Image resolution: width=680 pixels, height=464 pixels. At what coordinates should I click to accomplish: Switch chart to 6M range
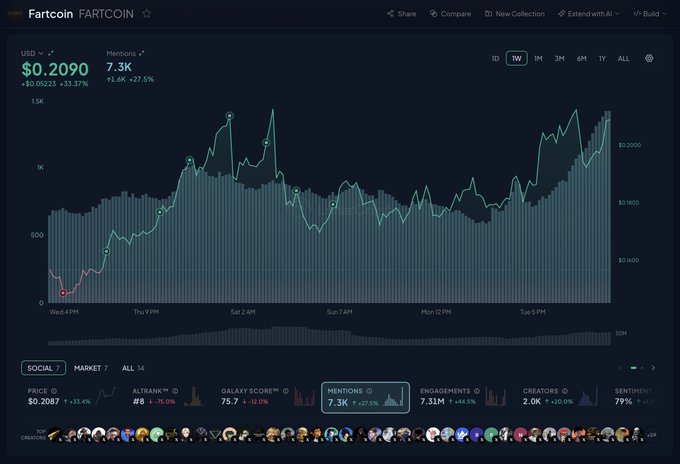click(582, 59)
